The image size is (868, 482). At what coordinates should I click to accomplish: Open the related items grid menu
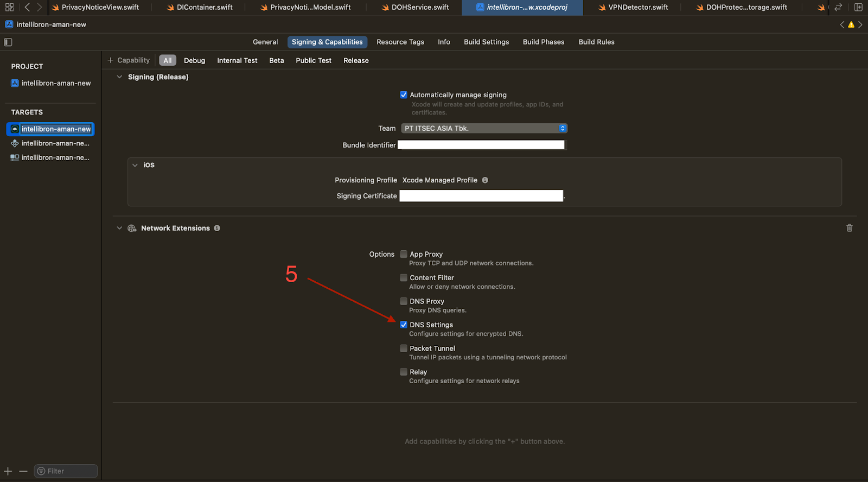tap(9, 7)
